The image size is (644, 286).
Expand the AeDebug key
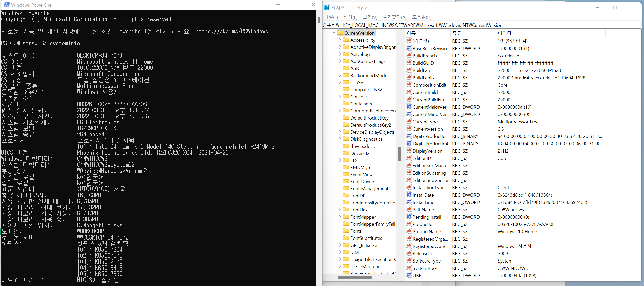340,54
